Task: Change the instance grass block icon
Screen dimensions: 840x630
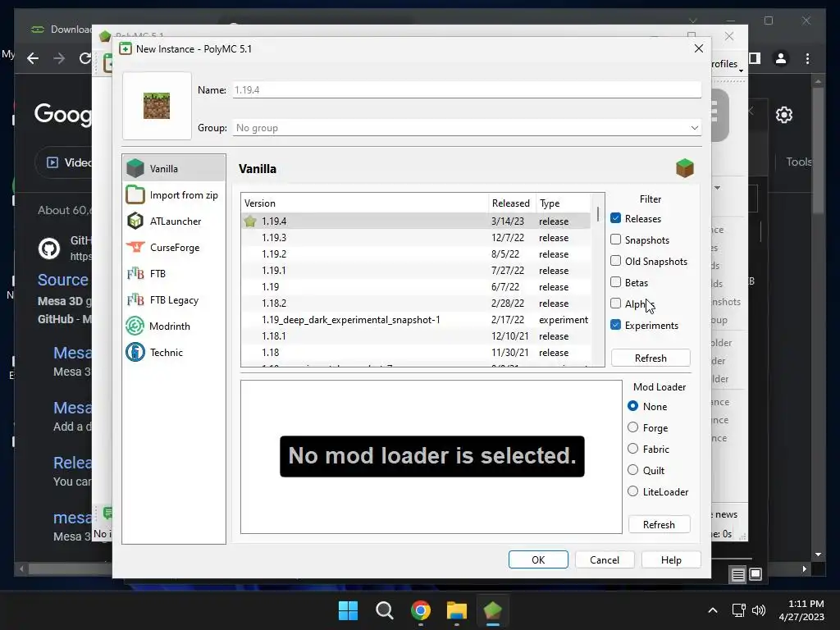Action: tap(157, 106)
